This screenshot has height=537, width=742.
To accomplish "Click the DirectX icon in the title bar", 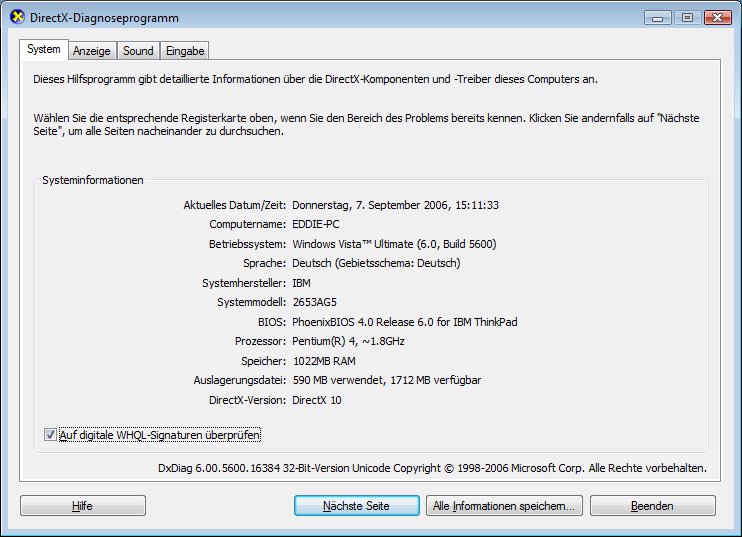I will (17, 17).
